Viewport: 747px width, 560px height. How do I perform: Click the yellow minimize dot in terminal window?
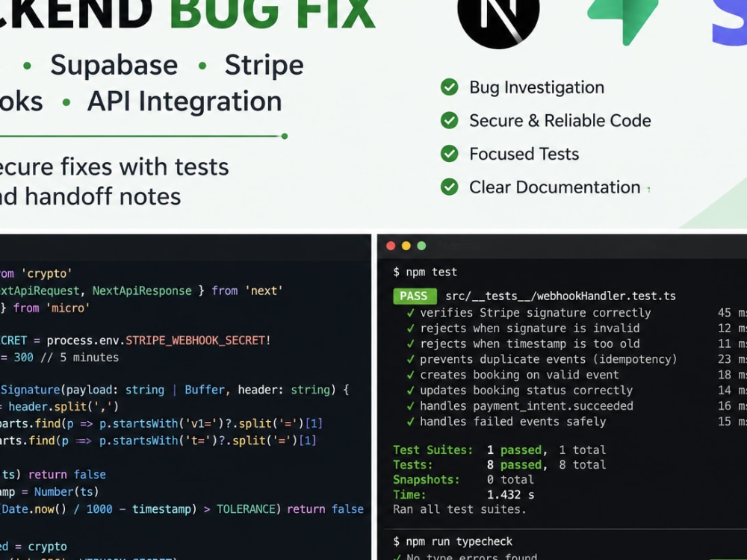[406, 246]
